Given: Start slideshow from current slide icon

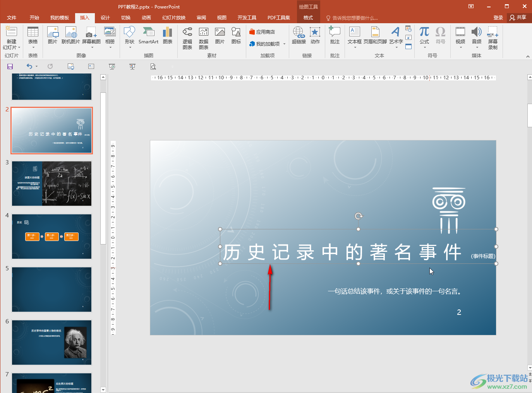Looking at the screenshot, I should (x=132, y=67).
